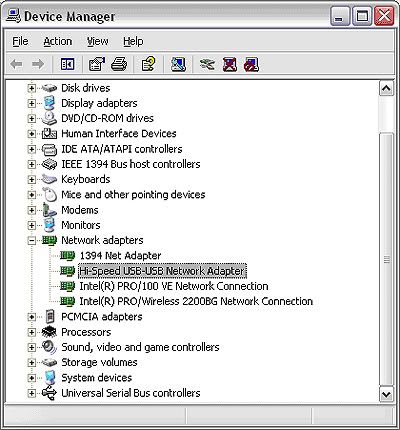The width and height of the screenshot is (400, 430).
Task: Select the 1394 Net Adapter entry
Action: [120, 256]
